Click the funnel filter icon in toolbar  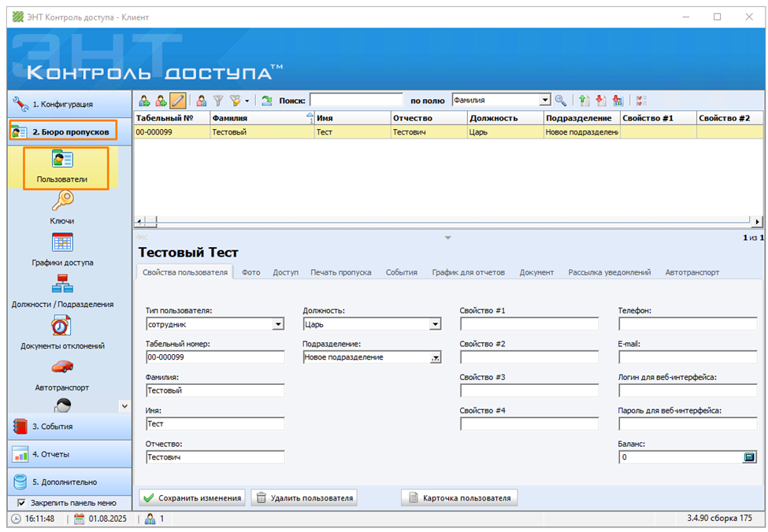218,101
